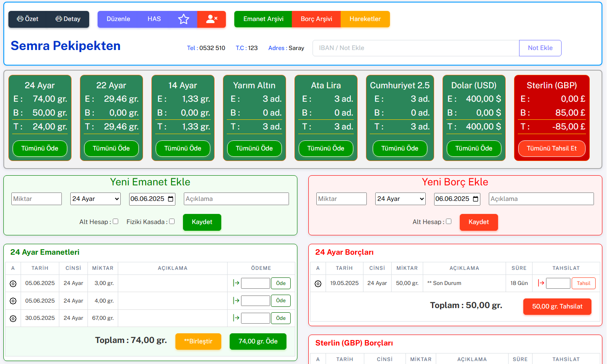Focus payment amount input in 4,00 gr. row
The width and height of the screenshot is (607, 364).
tap(255, 301)
